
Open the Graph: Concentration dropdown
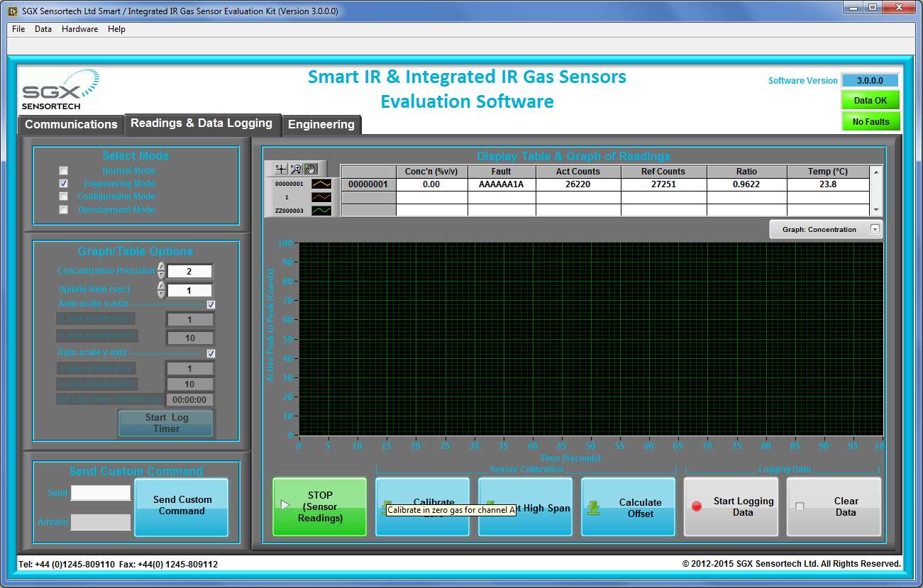tap(875, 229)
